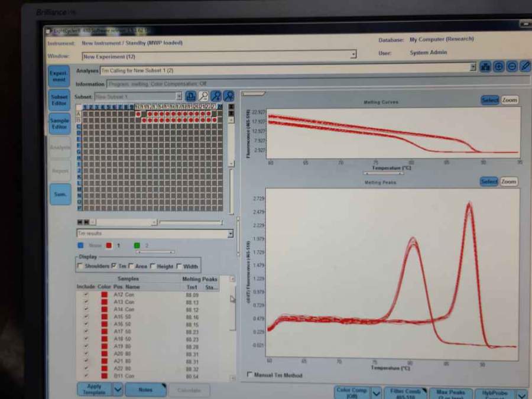Uncheck Include for sample A15 50

coord(86,317)
